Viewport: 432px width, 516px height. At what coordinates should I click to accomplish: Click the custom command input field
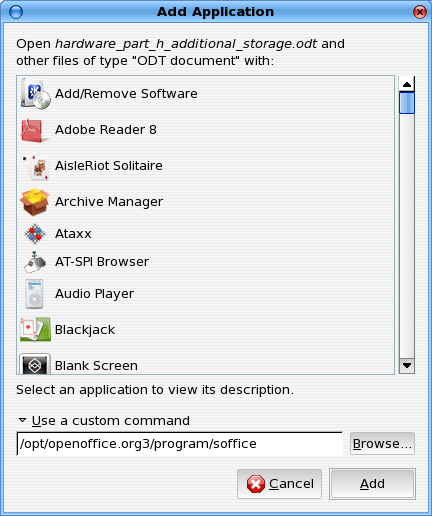(180, 444)
